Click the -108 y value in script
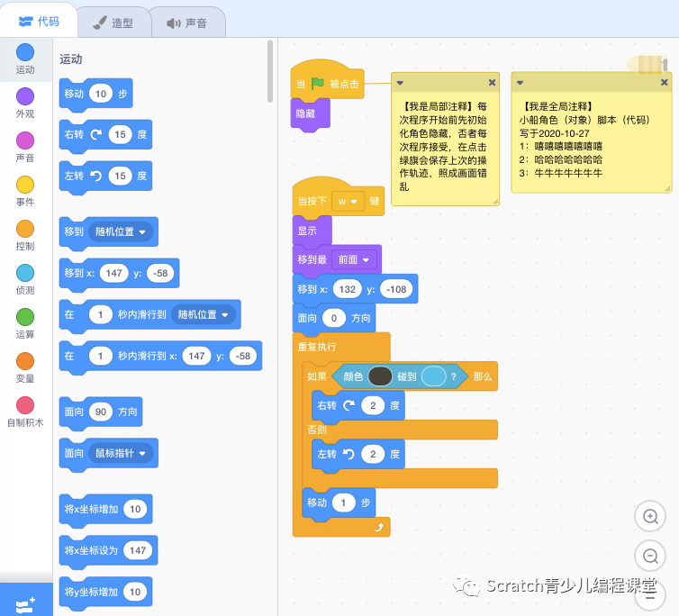 point(396,289)
